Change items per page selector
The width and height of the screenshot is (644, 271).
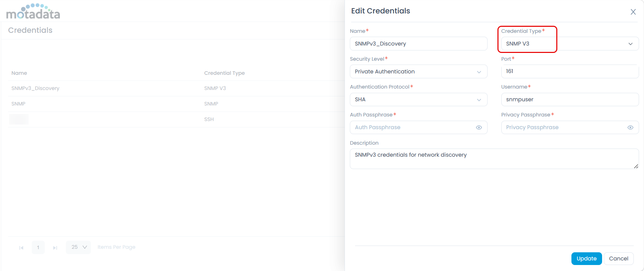pyautogui.click(x=79, y=247)
